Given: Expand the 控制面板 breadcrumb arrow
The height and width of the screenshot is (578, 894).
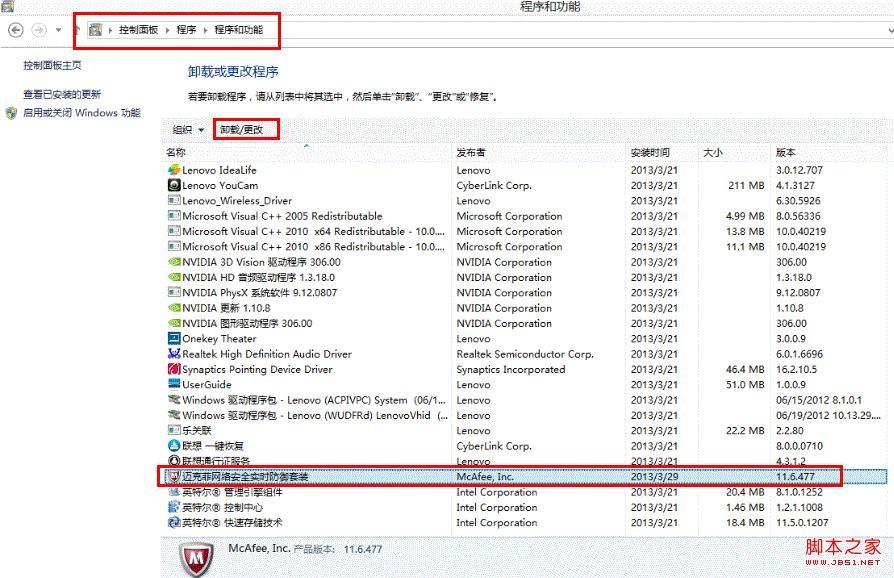Looking at the screenshot, I should [168, 30].
